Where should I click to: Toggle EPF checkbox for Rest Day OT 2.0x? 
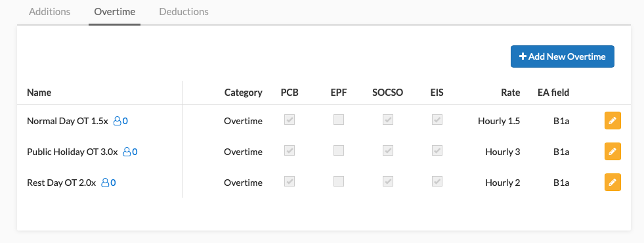pos(339,181)
